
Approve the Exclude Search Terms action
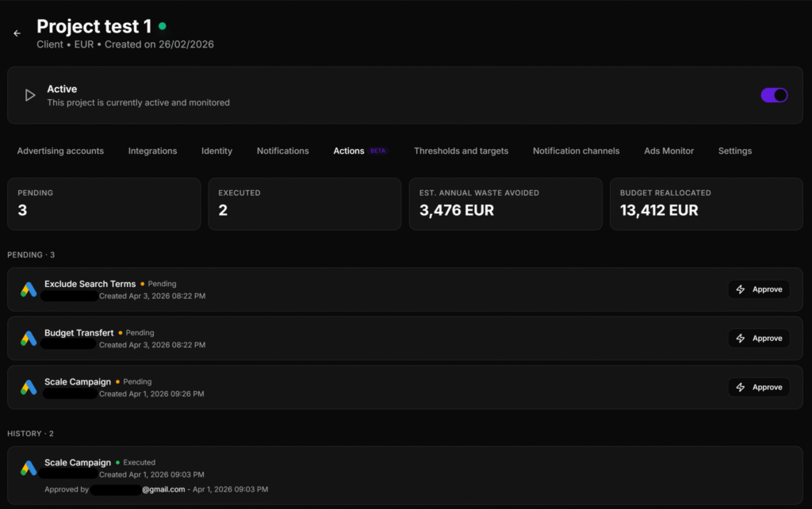click(x=758, y=289)
